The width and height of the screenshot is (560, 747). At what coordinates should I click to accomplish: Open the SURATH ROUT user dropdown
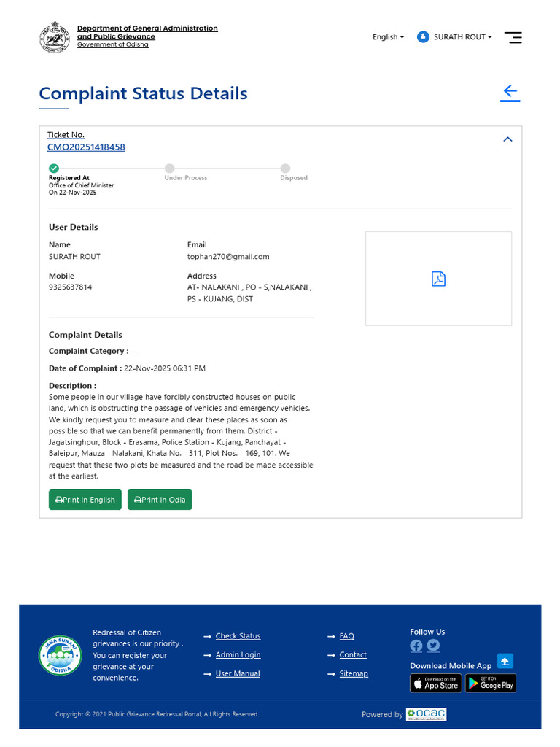[462, 37]
